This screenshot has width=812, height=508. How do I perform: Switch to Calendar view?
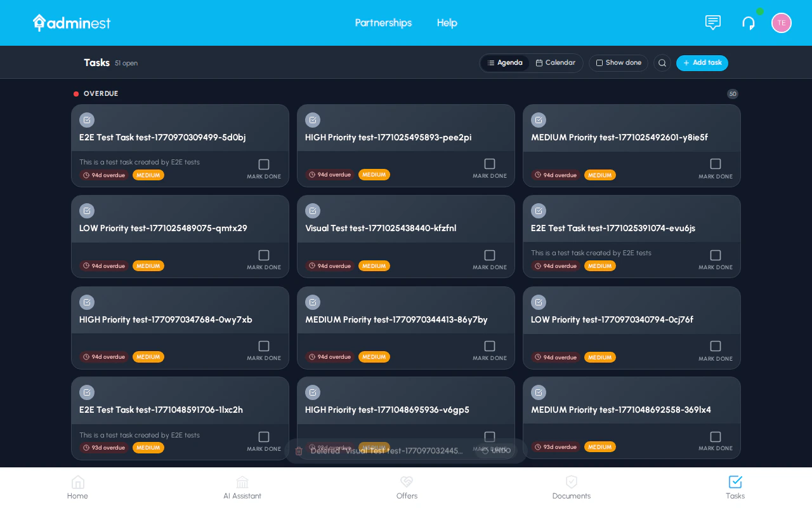556,63
